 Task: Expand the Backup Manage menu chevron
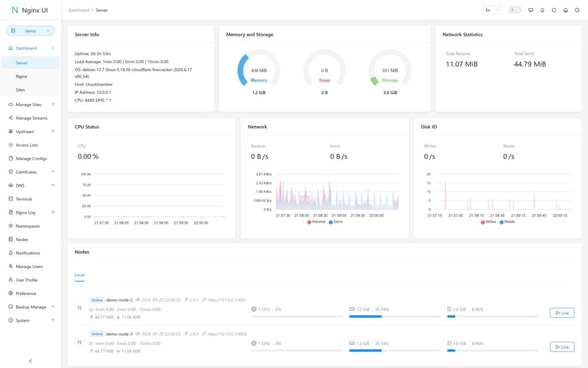(53, 307)
